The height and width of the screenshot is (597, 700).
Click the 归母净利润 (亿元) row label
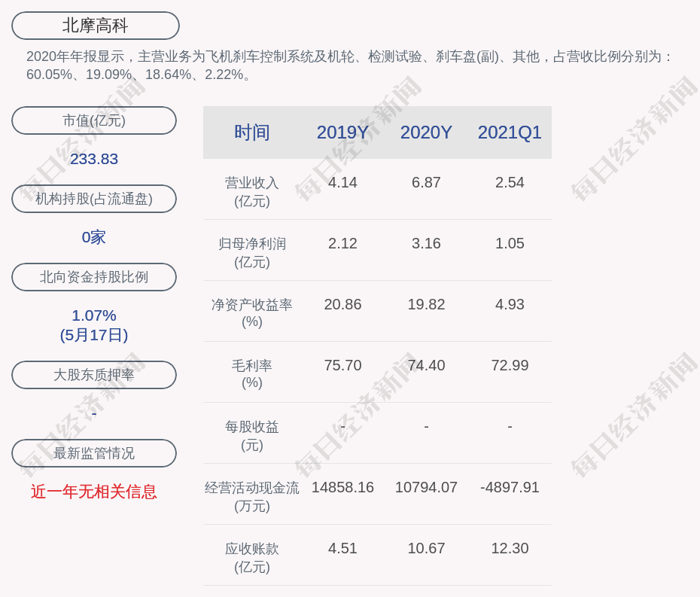click(x=252, y=253)
